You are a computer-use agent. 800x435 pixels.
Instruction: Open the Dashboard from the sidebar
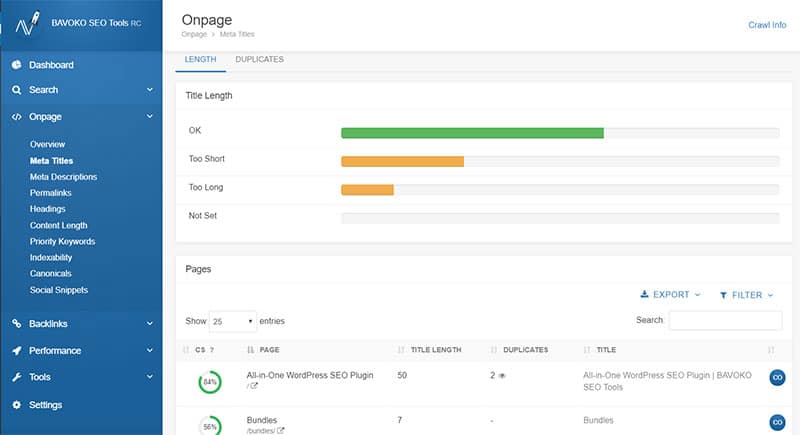pyautogui.click(x=50, y=65)
